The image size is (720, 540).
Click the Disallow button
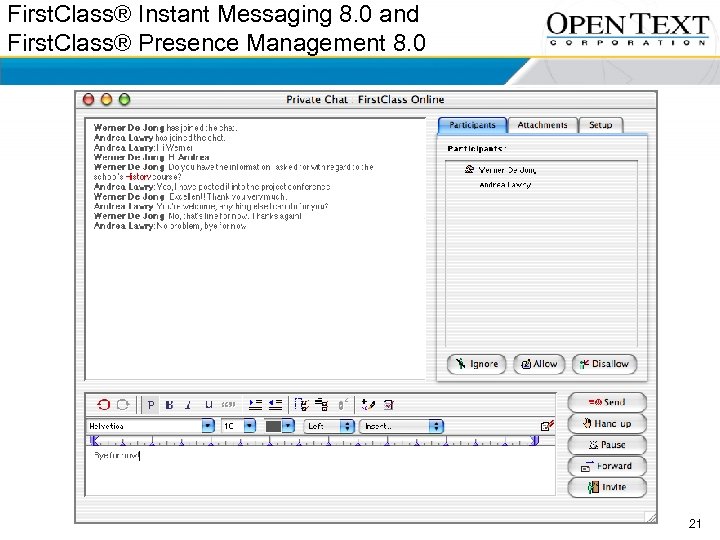[x=604, y=364]
